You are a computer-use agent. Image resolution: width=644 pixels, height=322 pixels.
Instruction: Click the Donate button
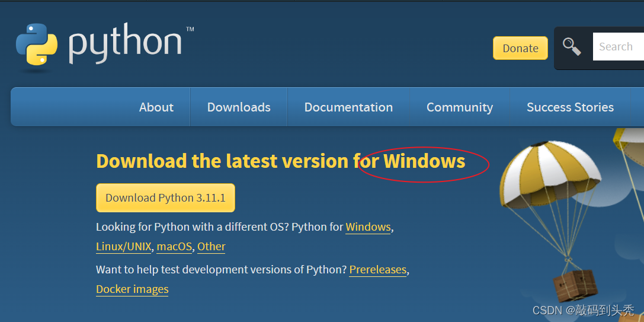(520, 48)
